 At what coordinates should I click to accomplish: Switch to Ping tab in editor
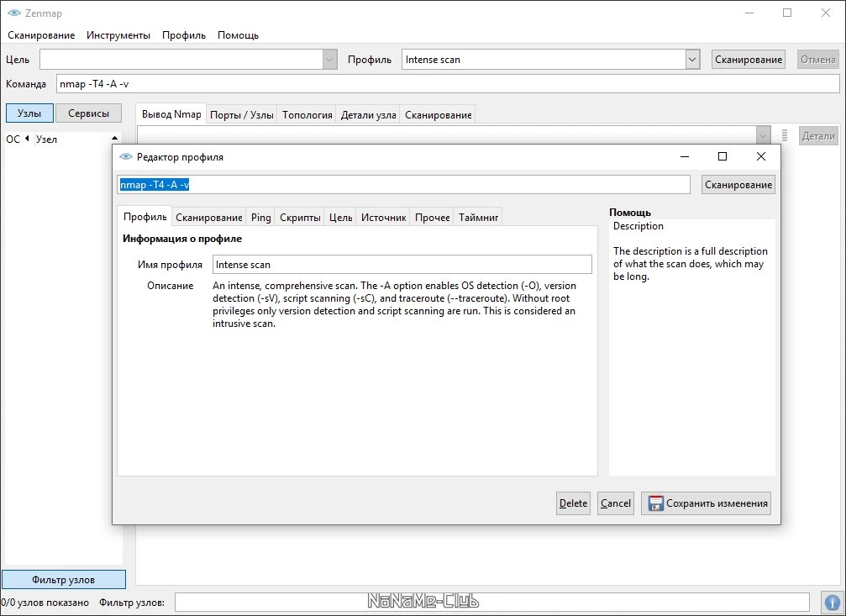click(260, 218)
